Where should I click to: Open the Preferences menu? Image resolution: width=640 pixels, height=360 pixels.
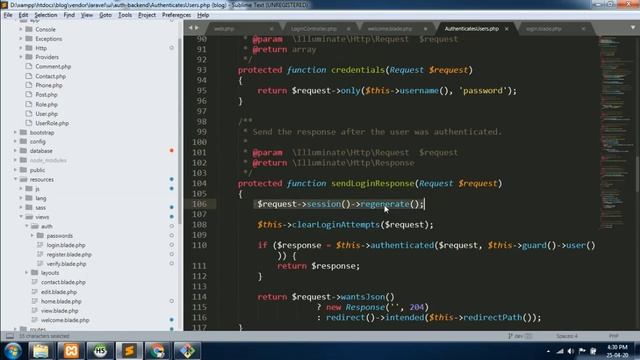(176, 15)
